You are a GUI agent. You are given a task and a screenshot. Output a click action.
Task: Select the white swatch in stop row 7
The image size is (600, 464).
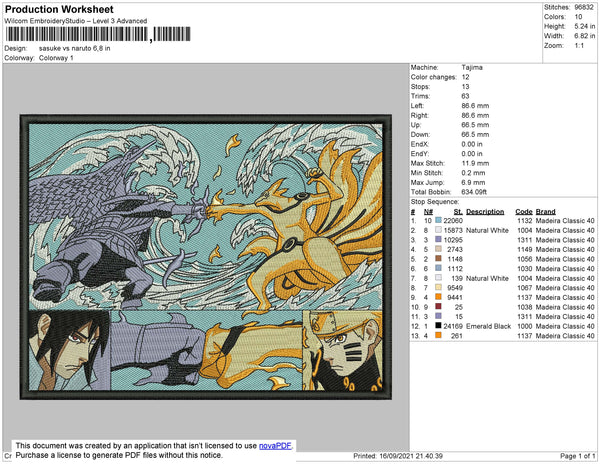(x=438, y=278)
